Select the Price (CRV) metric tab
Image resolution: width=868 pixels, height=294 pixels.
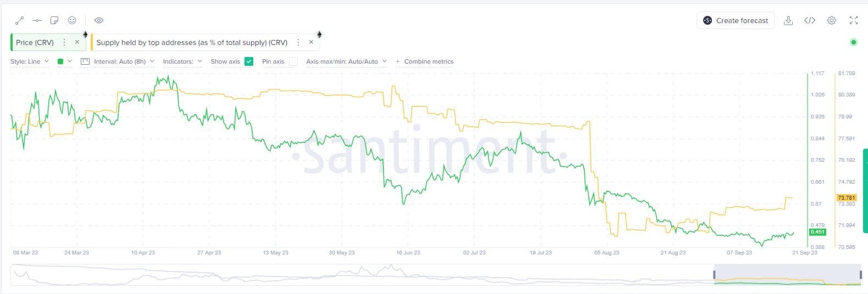point(35,42)
